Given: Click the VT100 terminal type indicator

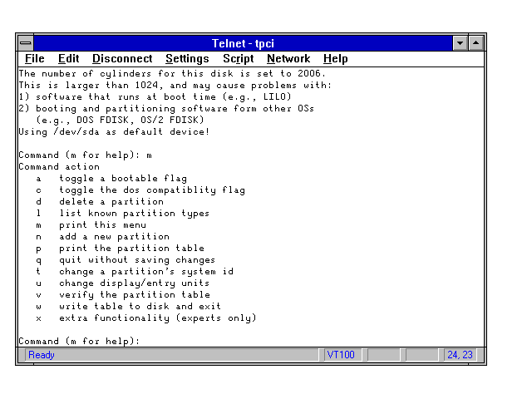Looking at the screenshot, I should pyautogui.click(x=342, y=355).
